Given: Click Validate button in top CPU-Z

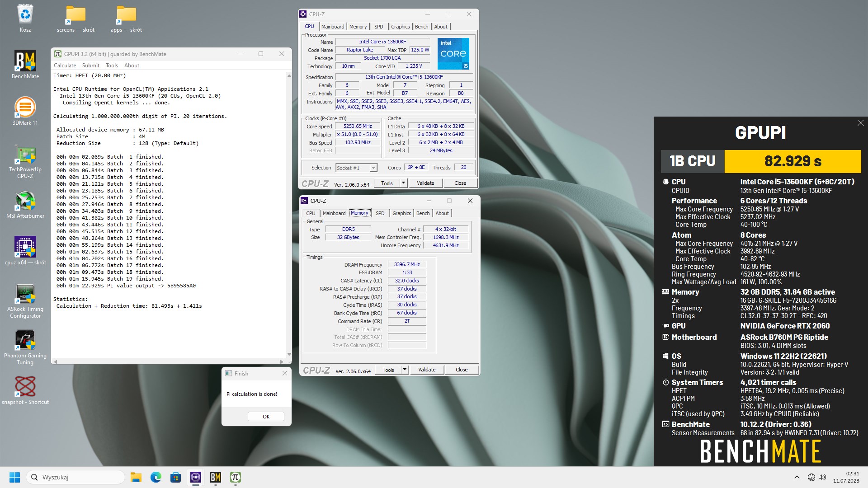Looking at the screenshot, I should tap(425, 183).
